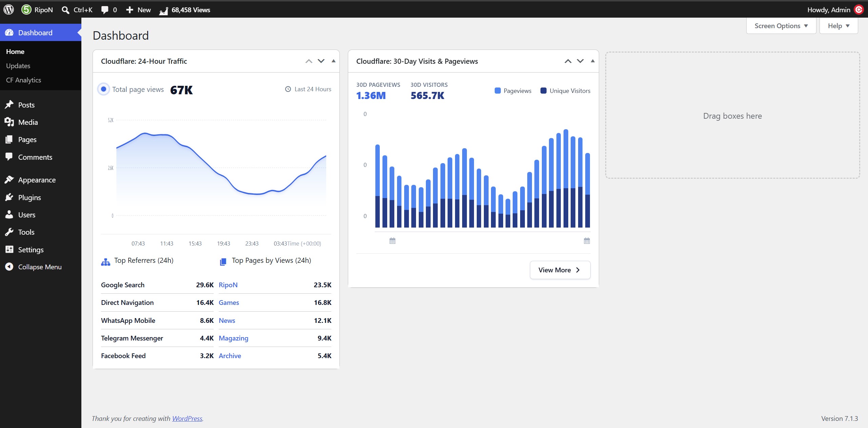Open the Screen Options dropdown
Image resolution: width=868 pixels, height=428 pixels.
coord(781,26)
